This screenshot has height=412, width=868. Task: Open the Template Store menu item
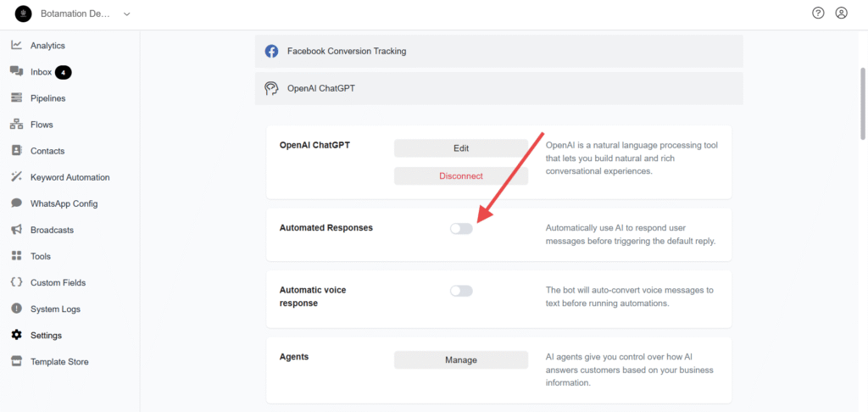50,362
